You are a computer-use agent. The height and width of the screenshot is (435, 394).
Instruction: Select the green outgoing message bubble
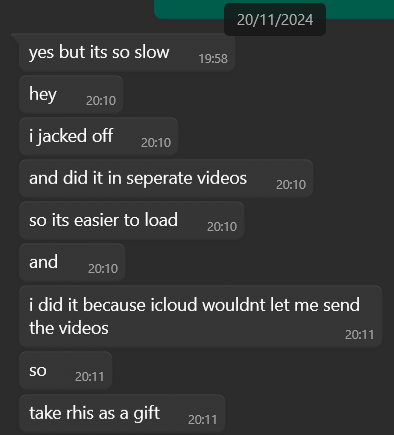tap(274, 9)
